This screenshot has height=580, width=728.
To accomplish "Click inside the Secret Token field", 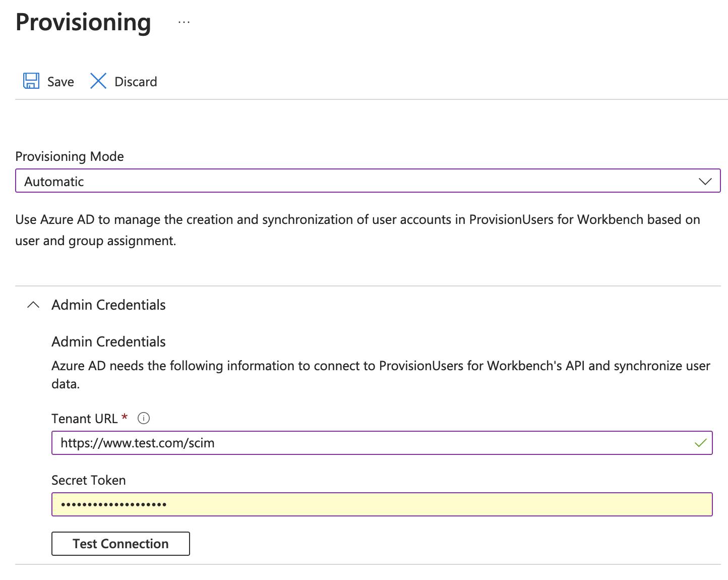I will point(382,504).
